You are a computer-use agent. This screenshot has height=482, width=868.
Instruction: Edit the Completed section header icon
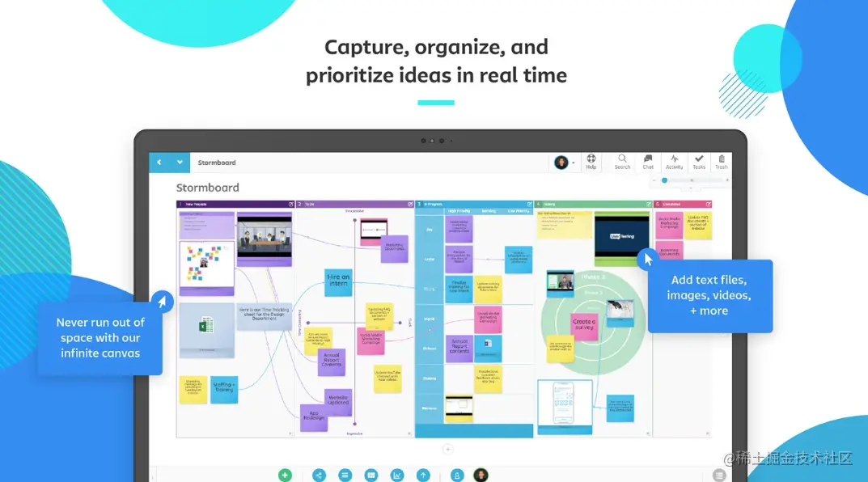[x=708, y=204]
